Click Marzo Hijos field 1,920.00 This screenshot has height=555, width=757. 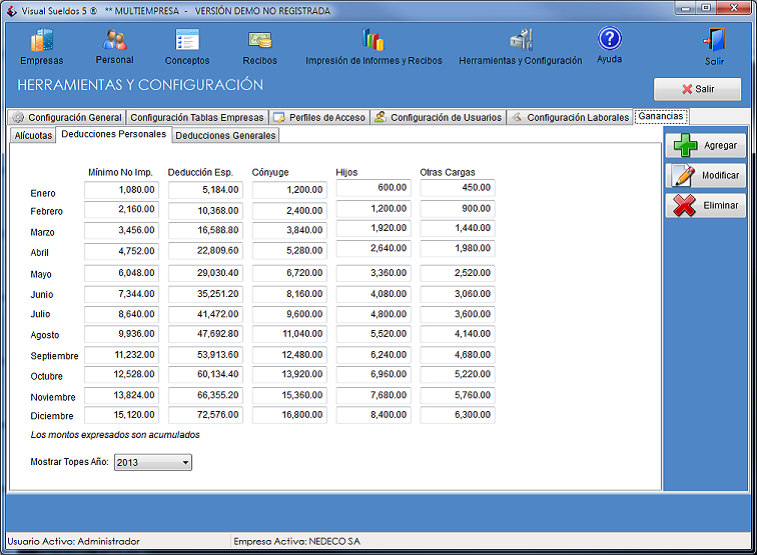[x=373, y=228]
